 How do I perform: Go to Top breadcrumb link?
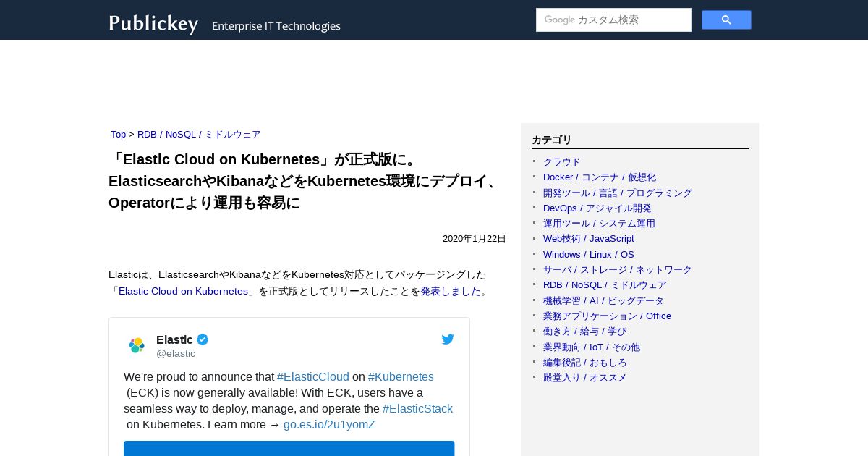tap(118, 135)
